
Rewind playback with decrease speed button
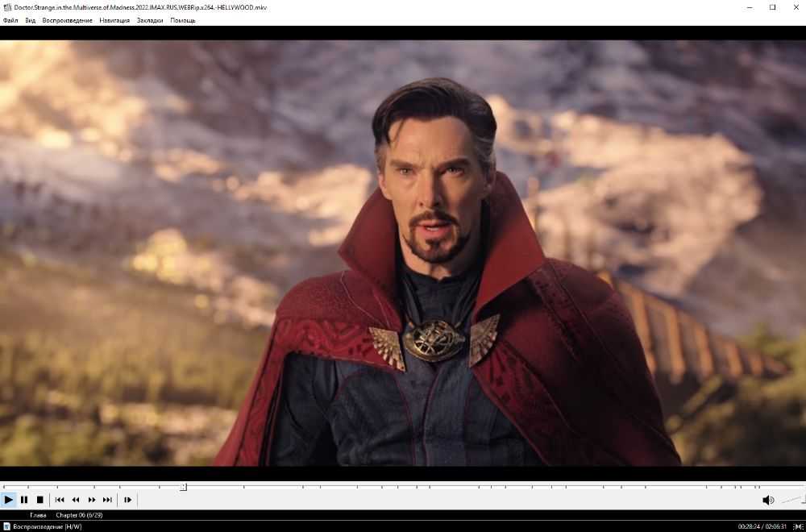pyautogui.click(x=76, y=500)
